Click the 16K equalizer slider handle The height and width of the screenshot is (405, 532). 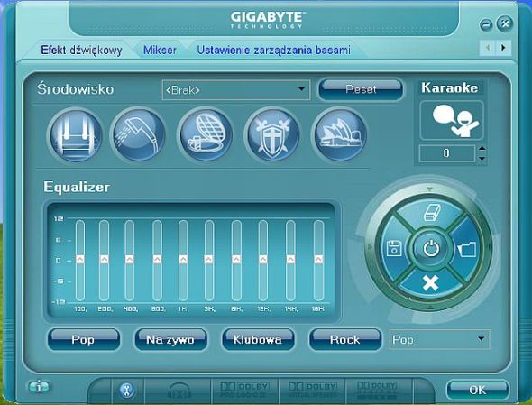(x=318, y=260)
